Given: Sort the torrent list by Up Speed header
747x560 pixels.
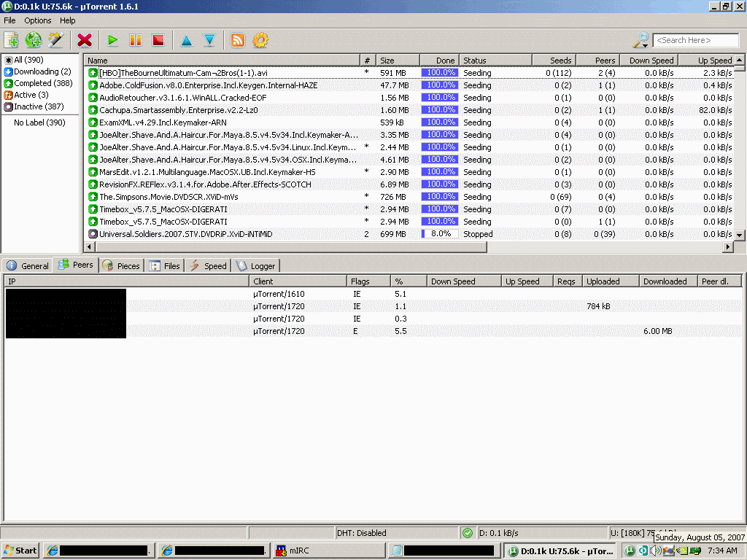Looking at the screenshot, I should pos(706,61).
